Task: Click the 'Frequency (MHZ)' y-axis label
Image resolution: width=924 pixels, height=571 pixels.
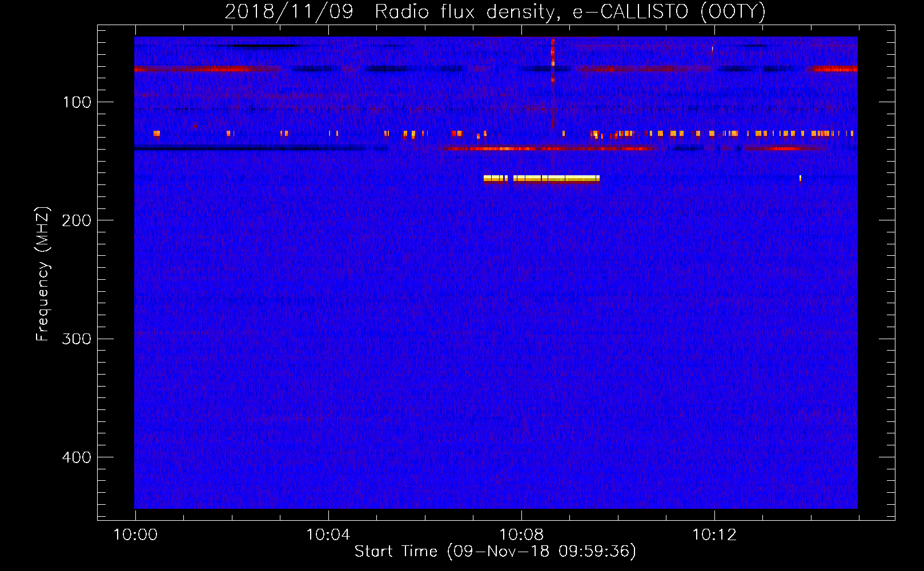Action: [x=43, y=274]
